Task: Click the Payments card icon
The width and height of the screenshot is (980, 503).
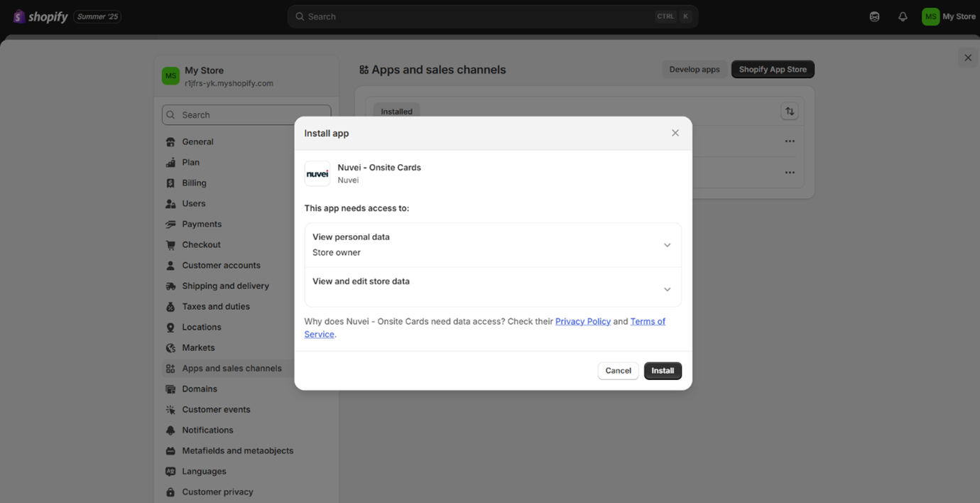Action: [x=170, y=225]
